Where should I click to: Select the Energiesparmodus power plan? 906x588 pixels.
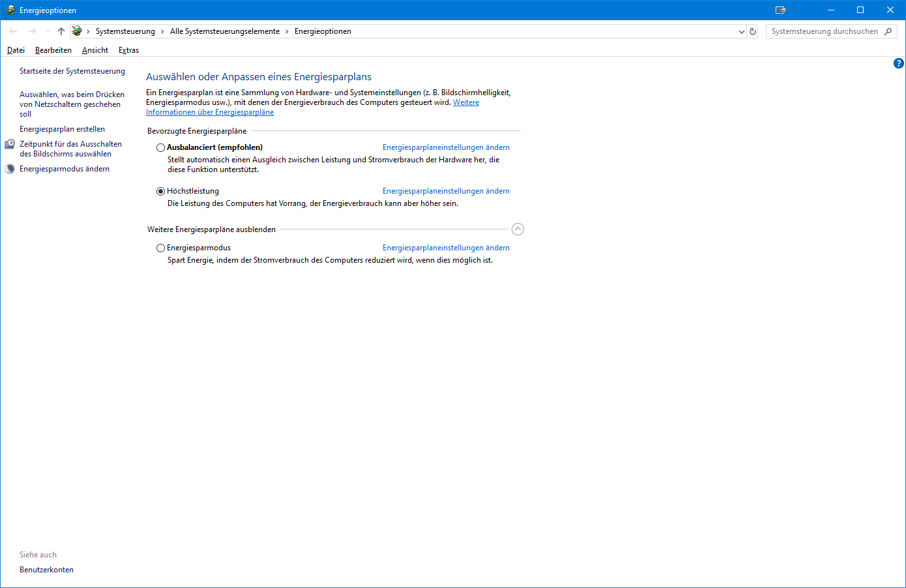click(160, 248)
